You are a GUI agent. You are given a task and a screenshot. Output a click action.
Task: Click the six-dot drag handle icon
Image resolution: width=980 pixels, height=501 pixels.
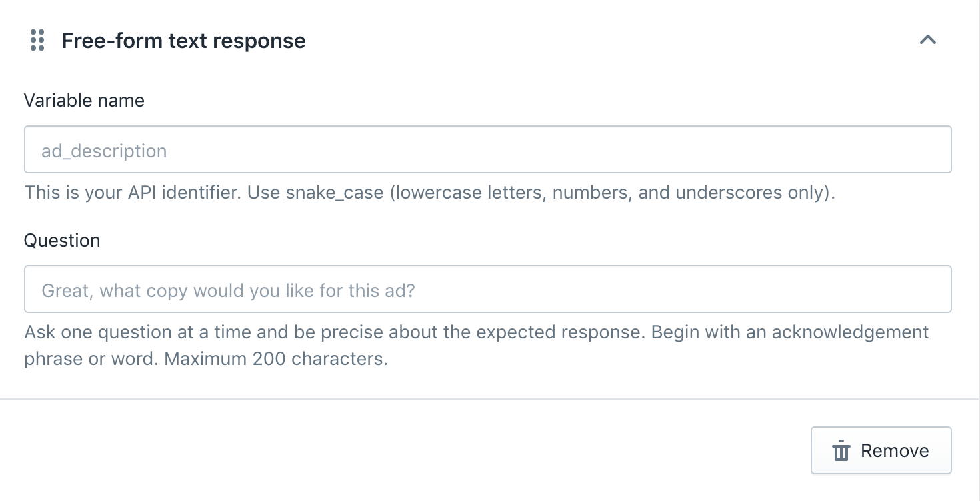click(37, 40)
